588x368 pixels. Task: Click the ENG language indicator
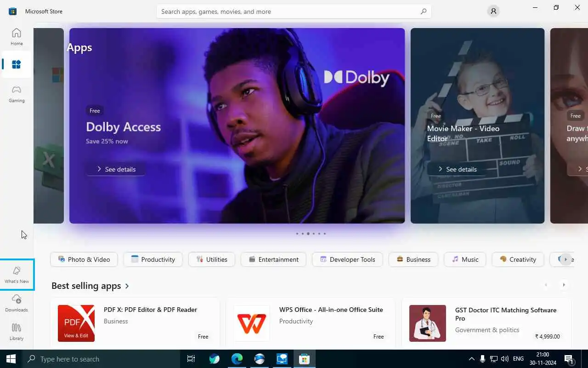pyautogui.click(x=518, y=359)
